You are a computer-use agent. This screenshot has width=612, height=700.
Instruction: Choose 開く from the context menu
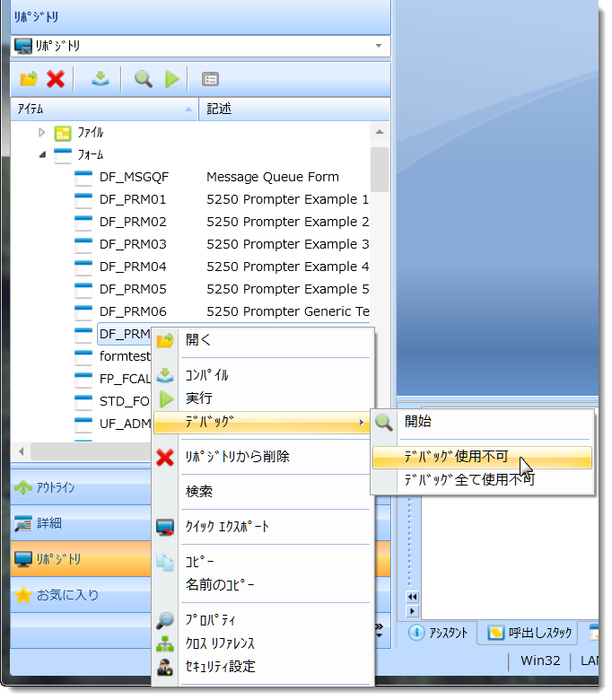click(263, 340)
